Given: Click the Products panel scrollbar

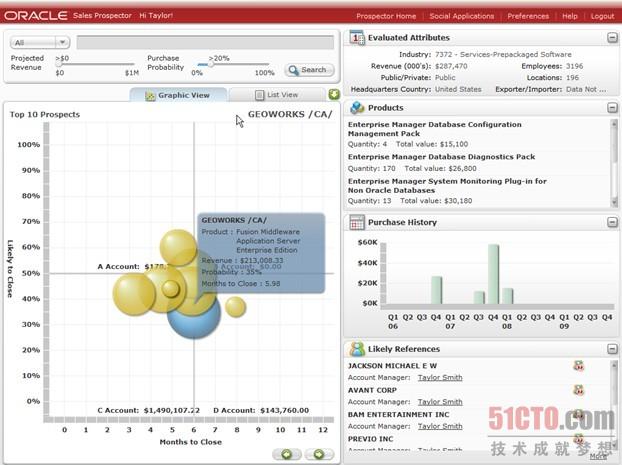Looking at the screenshot, I should coord(614,163).
